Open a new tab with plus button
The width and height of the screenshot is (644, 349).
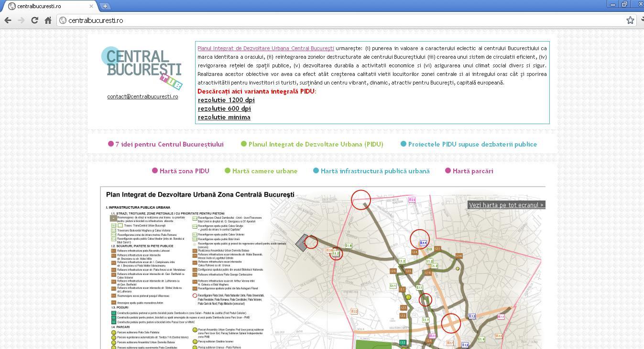[x=105, y=6]
